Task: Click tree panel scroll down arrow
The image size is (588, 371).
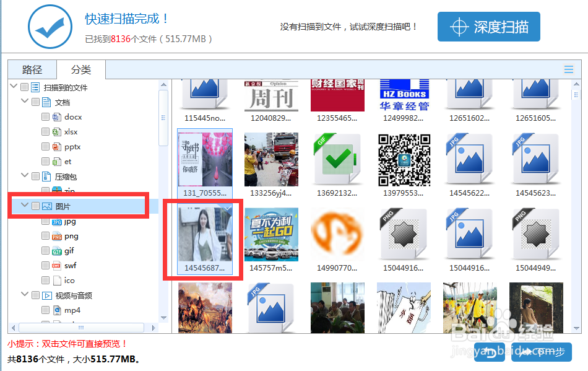Action: point(163,318)
